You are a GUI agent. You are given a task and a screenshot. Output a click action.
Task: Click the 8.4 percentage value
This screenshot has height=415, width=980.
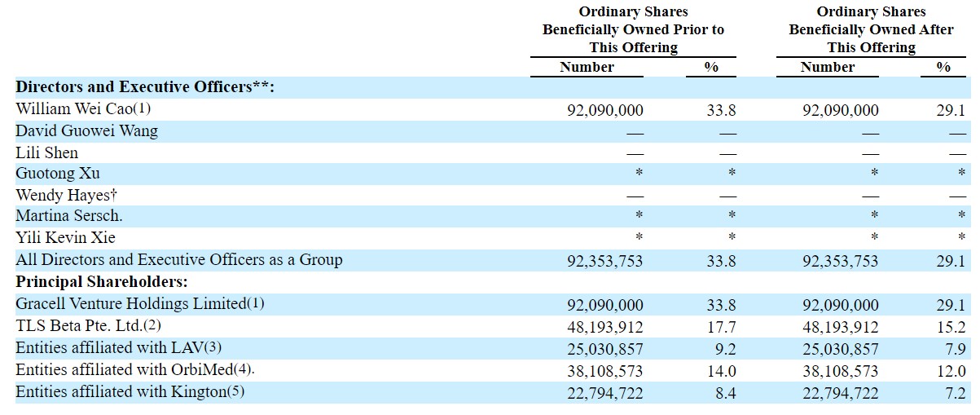point(727,394)
